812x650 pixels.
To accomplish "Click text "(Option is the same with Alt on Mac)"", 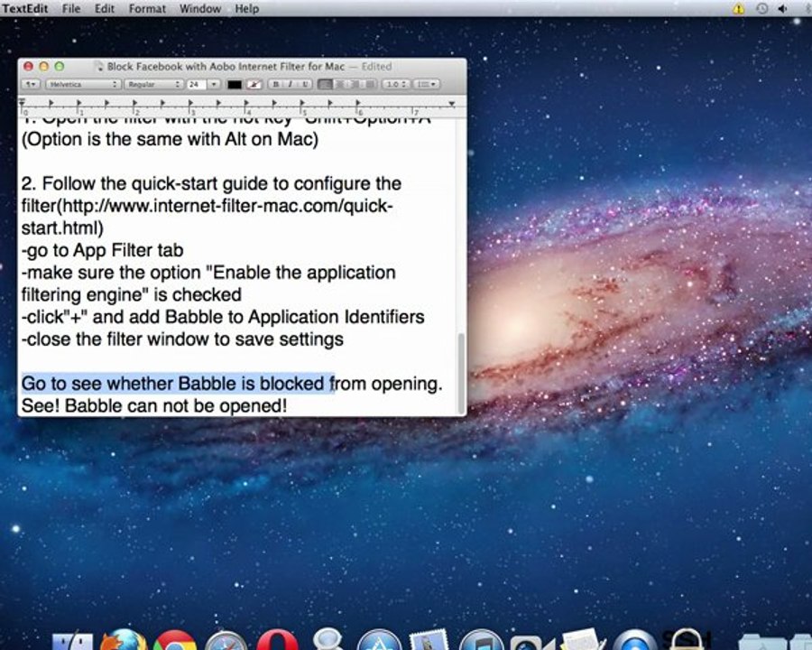I will [170, 139].
